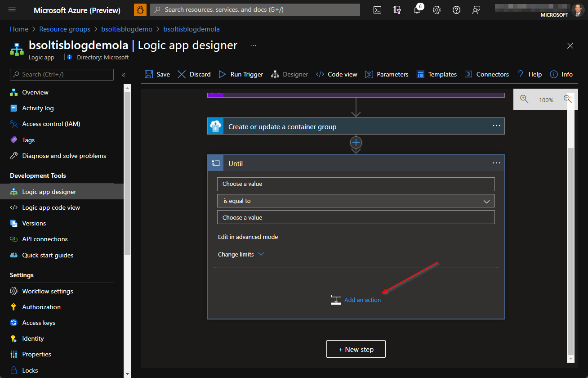Open the notifications bell icon
Image resolution: width=588 pixels, height=378 pixels.
click(417, 10)
